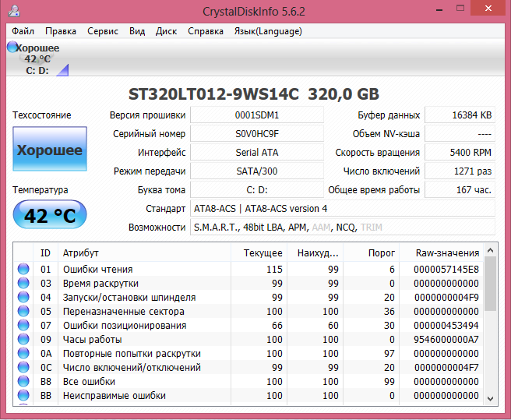The width and height of the screenshot is (511, 420).
Task: Open the Язык(Language) menu
Action: tap(268, 31)
